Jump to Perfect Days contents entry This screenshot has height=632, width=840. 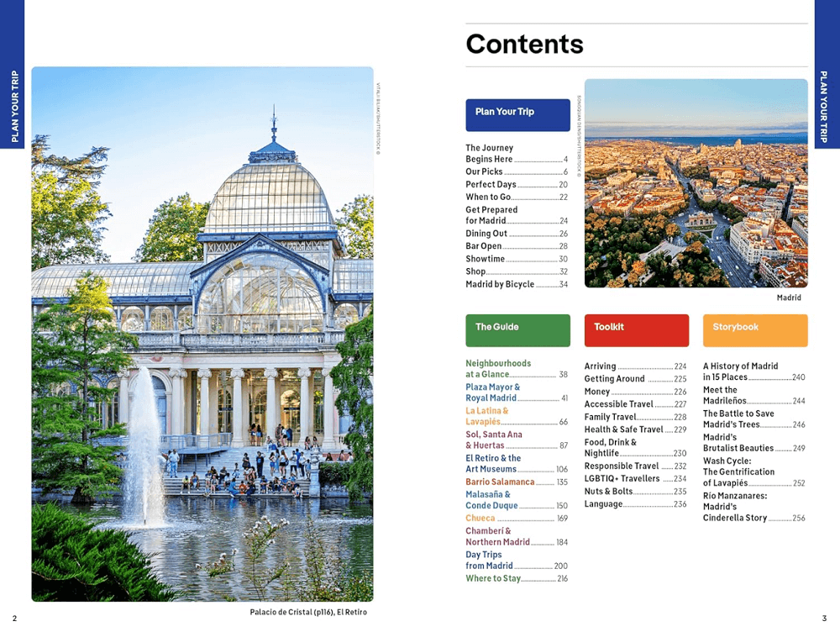tap(516, 185)
